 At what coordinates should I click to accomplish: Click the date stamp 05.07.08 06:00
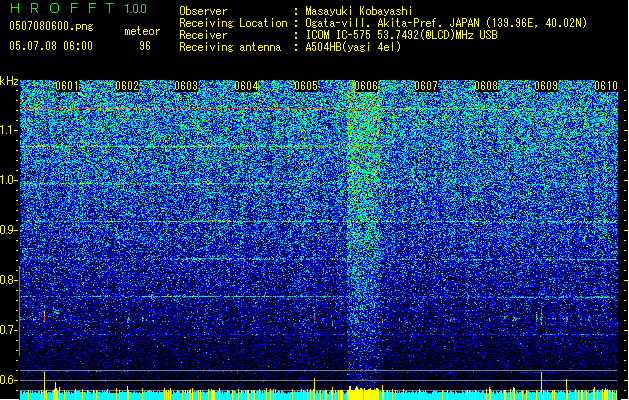[51, 46]
